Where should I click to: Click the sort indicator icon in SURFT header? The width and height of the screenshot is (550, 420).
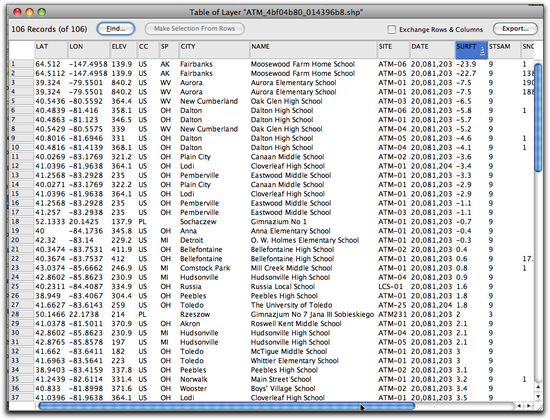coord(482,51)
